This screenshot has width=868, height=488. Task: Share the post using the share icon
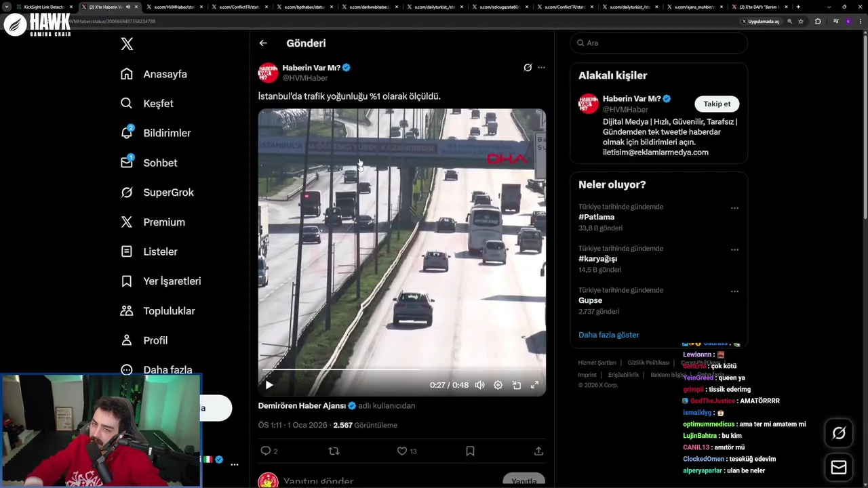pyautogui.click(x=538, y=451)
